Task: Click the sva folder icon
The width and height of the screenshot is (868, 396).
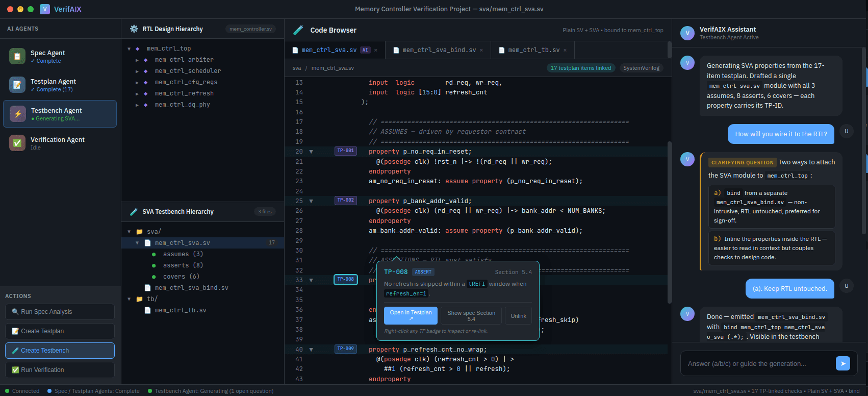Action: click(139, 232)
